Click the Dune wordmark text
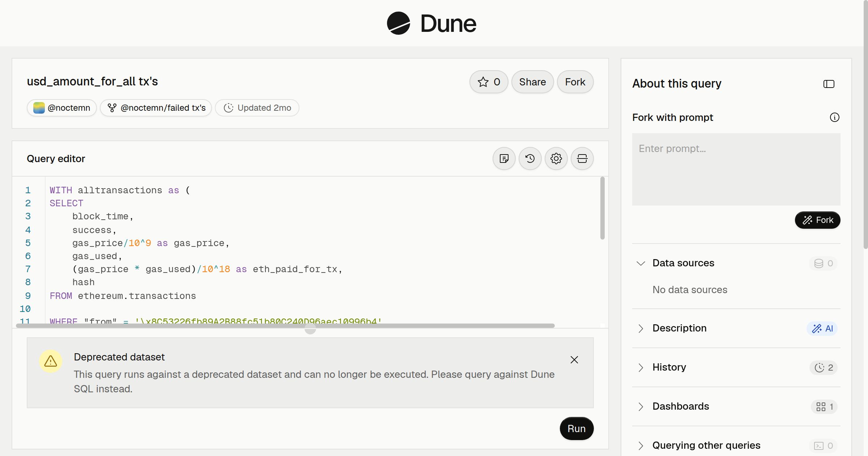The height and width of the screenshot is (456, 868). (448, 24)
